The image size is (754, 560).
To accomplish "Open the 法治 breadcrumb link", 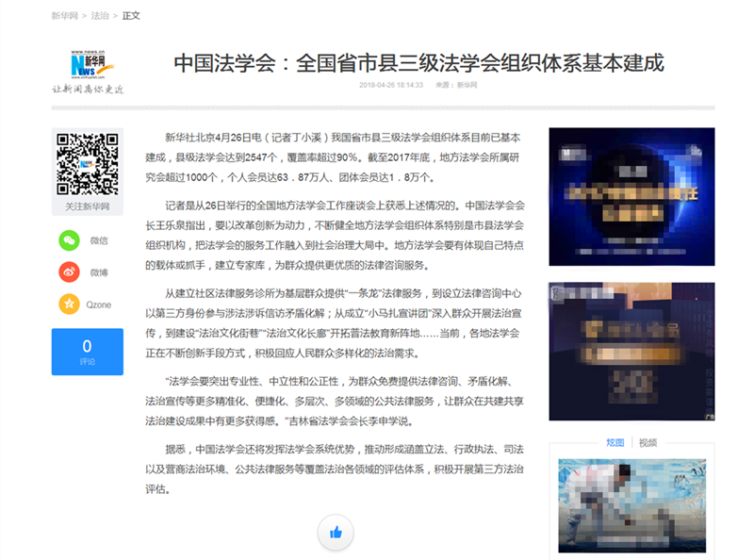I will point(101,16).
